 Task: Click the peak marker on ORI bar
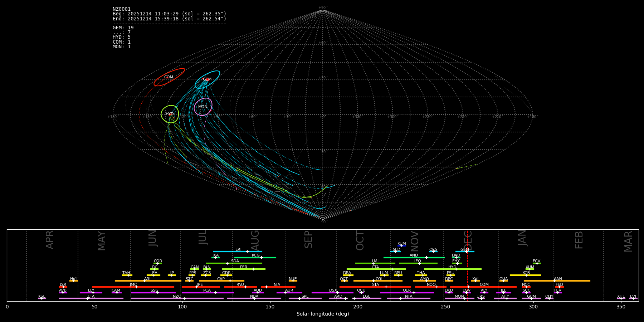pos(374,281)
